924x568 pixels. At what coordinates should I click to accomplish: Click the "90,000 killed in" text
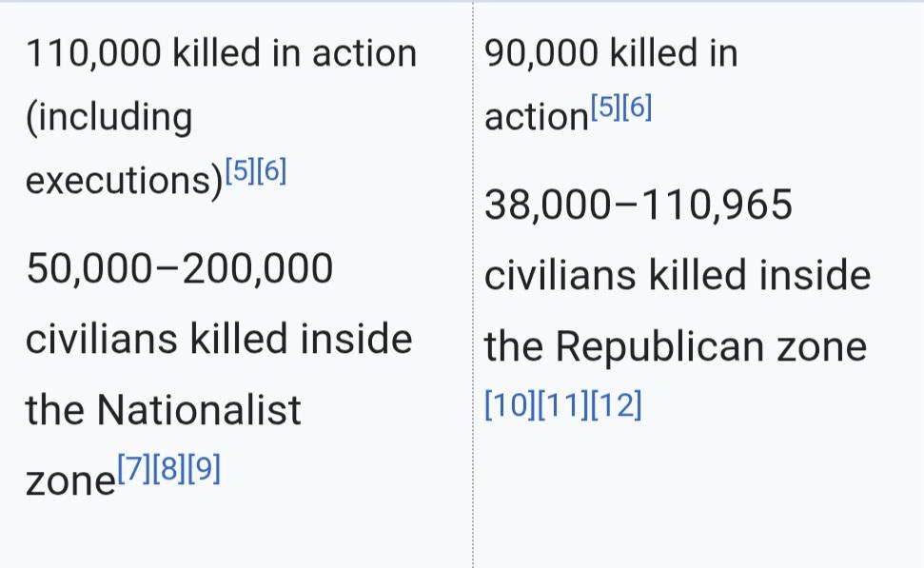pyautogui.click(x=611, y=53)
